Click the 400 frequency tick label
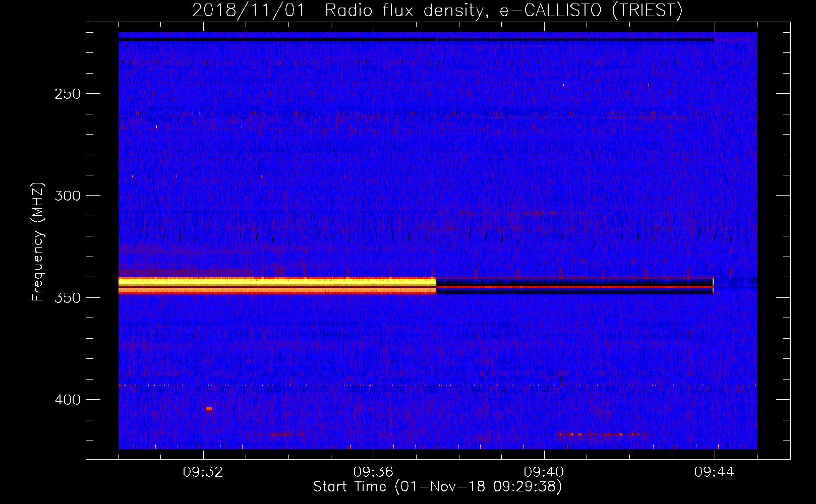The width and height of the screenshot is (816, 504). point(68,400)
